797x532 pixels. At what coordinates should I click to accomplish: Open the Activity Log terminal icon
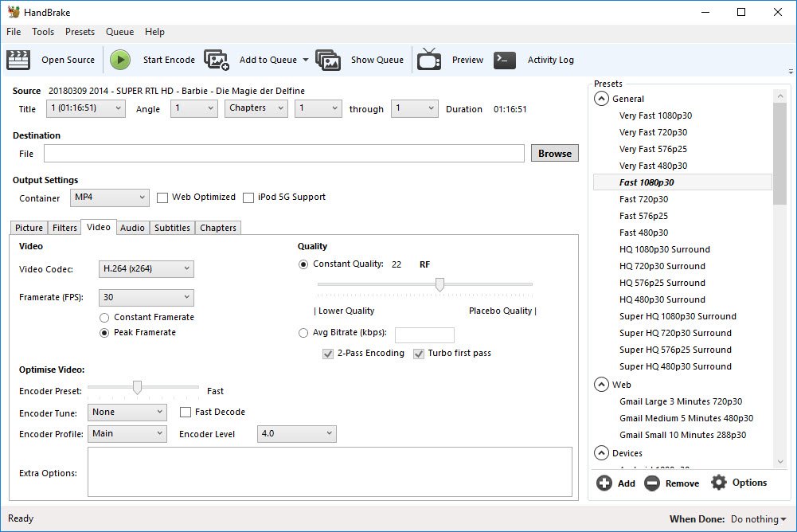click(505, 60)
